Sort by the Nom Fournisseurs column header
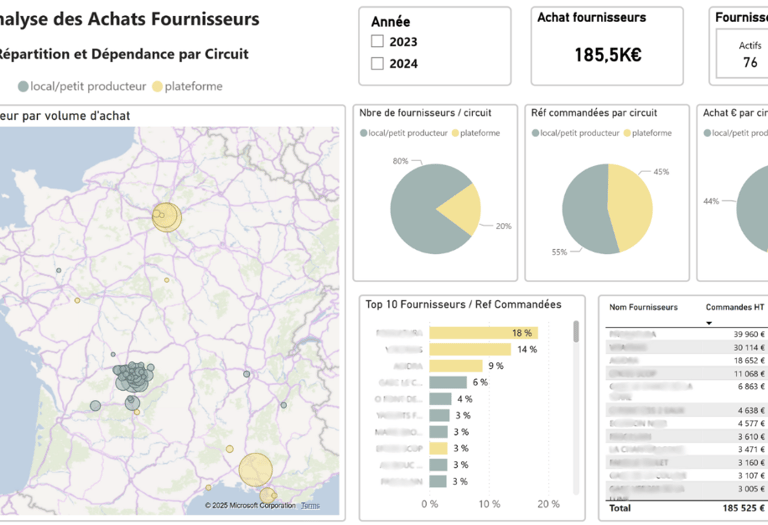Screen dimensions: 768x525 [643, 307]
